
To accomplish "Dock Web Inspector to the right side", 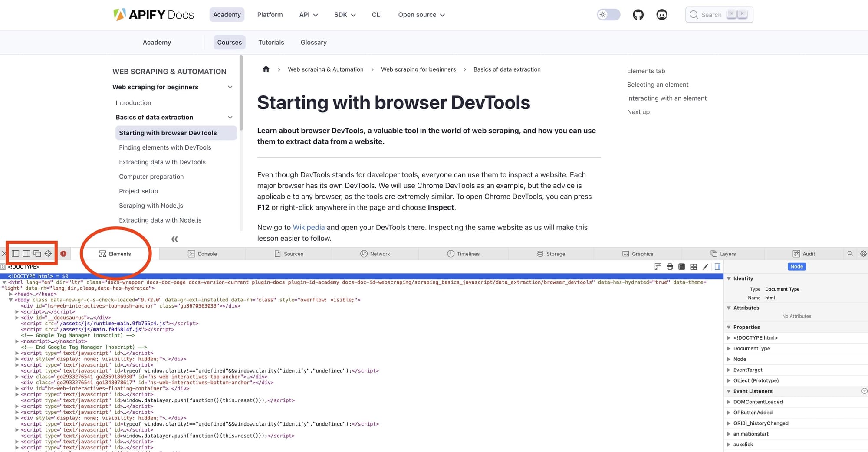I will point(26,253).
